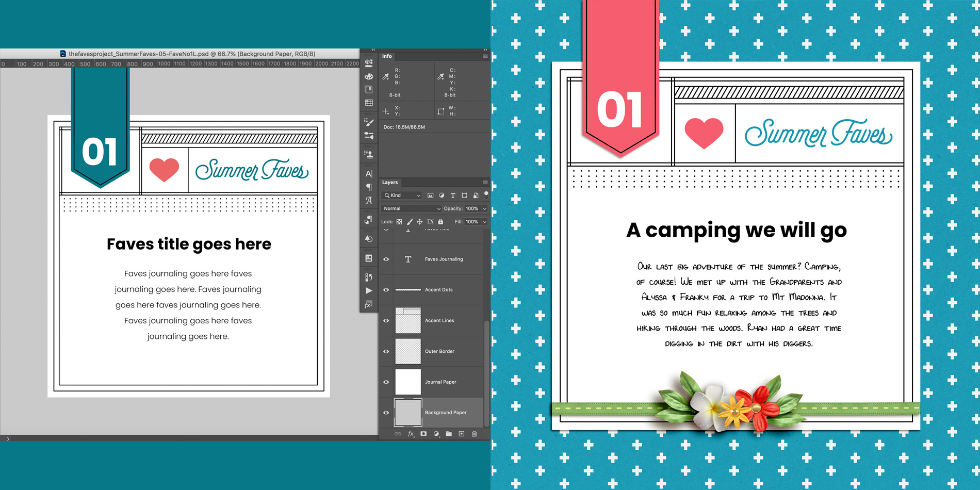Click the RGB eyedropper in Info panel
The image size is (980, 490).
click(386, 76)
